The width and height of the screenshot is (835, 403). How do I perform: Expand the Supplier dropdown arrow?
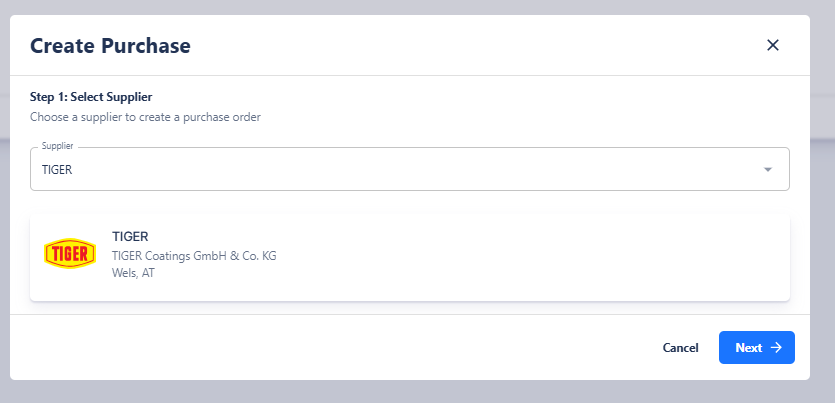768,169
